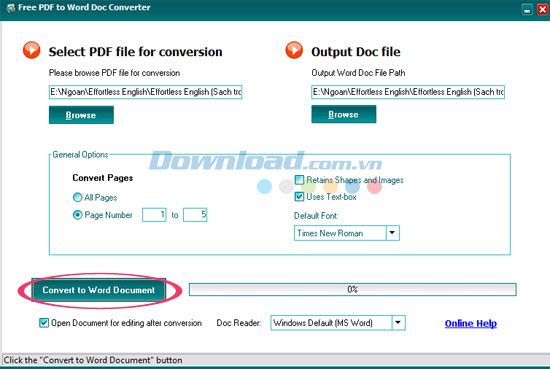Click the starting page number field
The image size is (550, 369).
point(154,215)
